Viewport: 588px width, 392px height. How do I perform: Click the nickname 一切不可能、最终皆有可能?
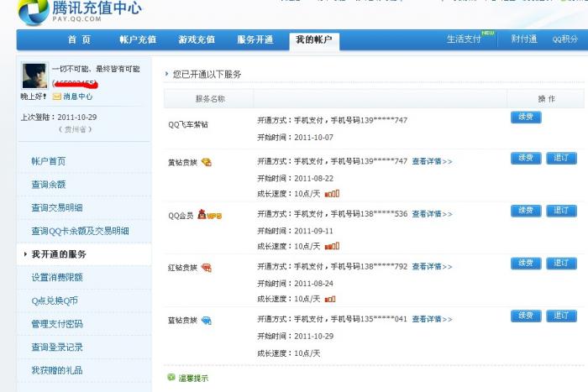click(96, 69)
